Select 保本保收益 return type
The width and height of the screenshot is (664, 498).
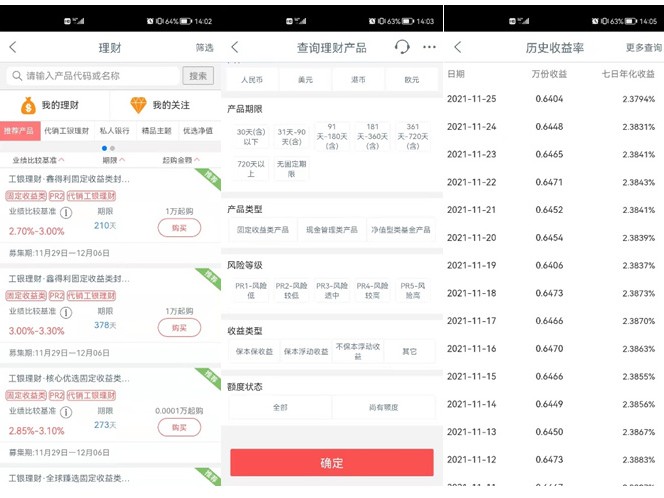(254, 351)
